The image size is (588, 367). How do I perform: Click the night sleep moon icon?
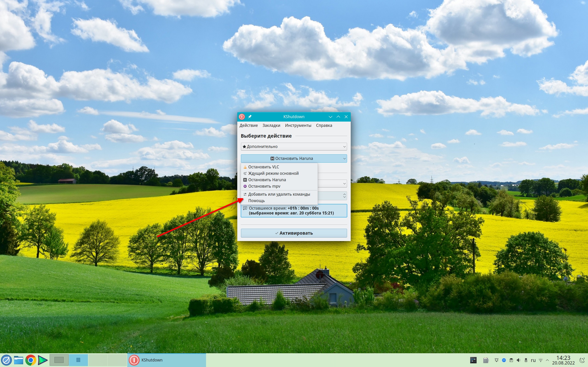[x=582, y=360]
